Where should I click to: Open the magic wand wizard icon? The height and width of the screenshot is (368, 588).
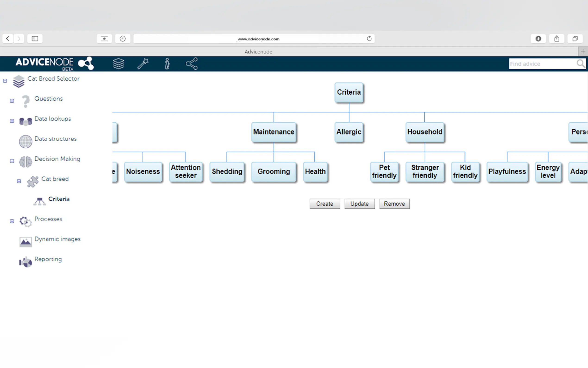(143, 64)
